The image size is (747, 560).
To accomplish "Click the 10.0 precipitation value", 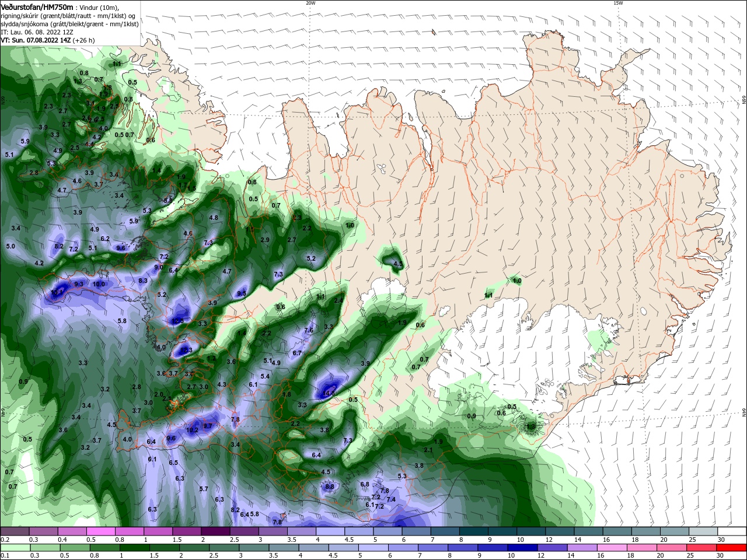I will (99, 284).
